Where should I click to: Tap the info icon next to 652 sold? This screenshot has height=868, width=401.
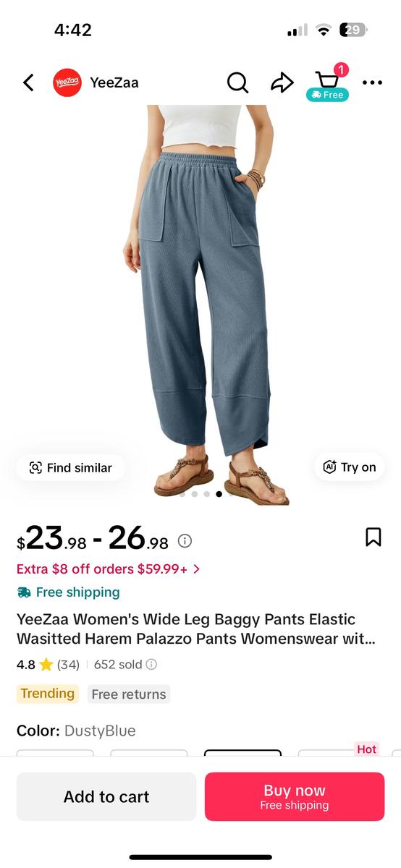click(x=151, y=664)
